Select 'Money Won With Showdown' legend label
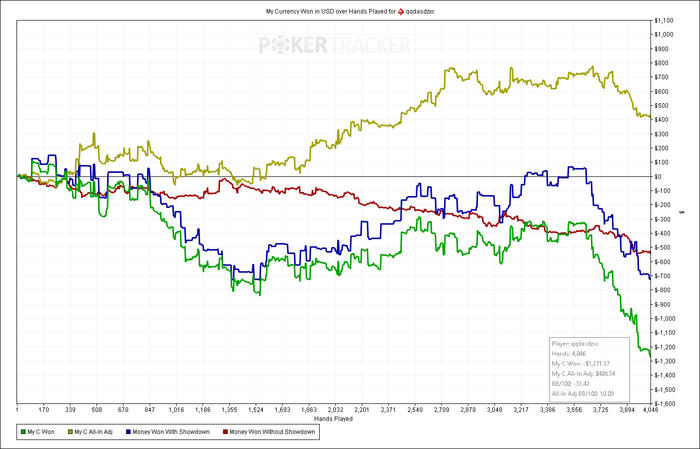This screenshot has height=449, width=700. (171, 432)
